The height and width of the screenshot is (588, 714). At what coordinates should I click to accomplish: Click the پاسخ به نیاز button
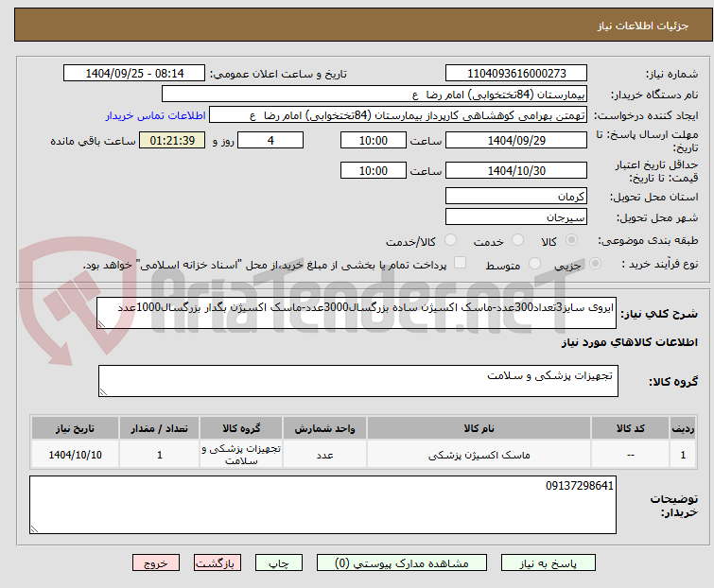click(549, 563)
